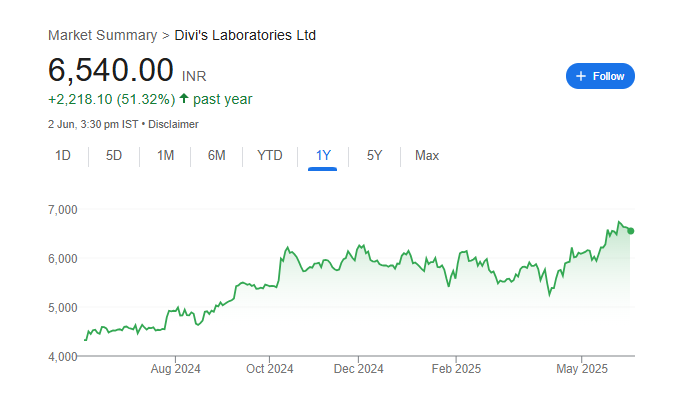This screenshot has width=680, height=395.
Task: Click the May 2025 axis label
Action: coord(582,369)
